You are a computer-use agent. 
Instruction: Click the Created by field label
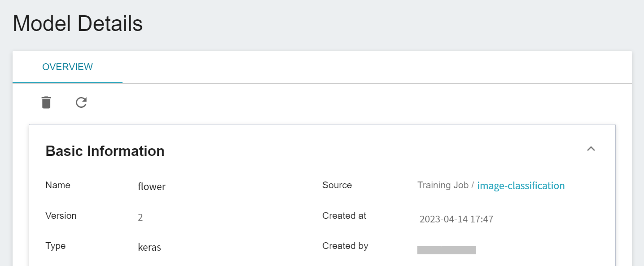pos(345,246)
